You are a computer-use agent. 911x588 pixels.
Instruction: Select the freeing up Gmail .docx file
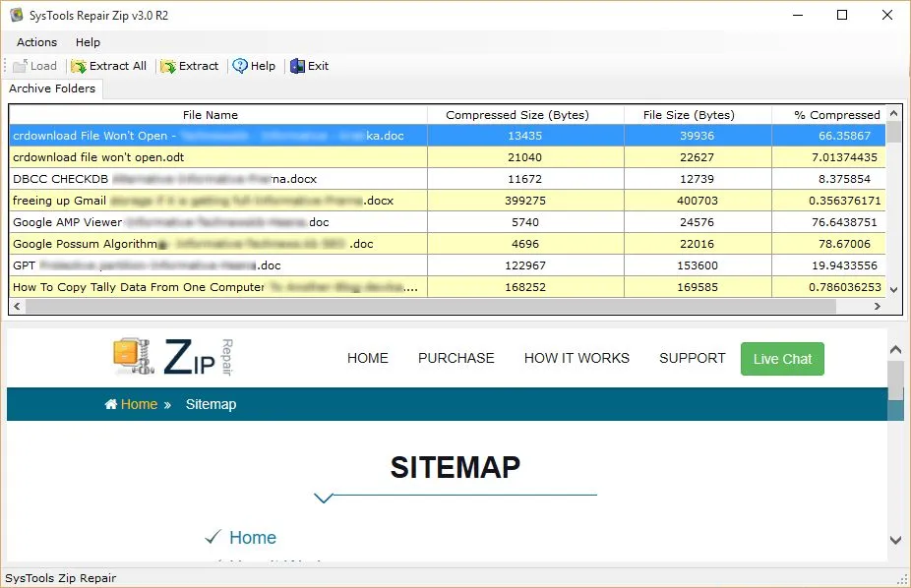[448, 201]
